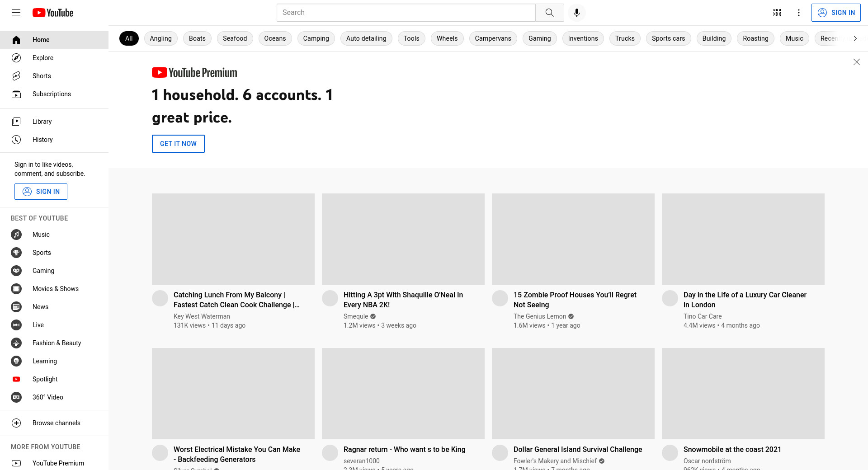The width and height of the screenshot is (868, 470).
Task: Open Library in sidebar
Action: 54,122
